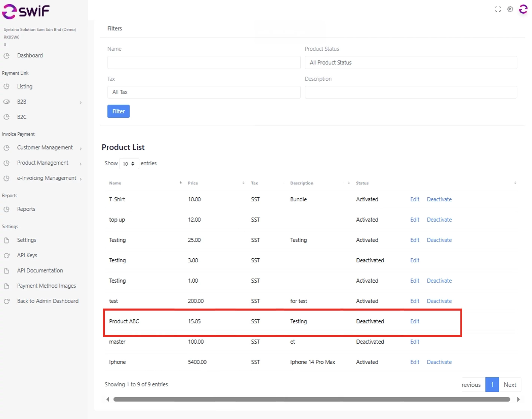Edit the Testing 3.00 product
532x419 pixels.
click(x=415, y=260)
